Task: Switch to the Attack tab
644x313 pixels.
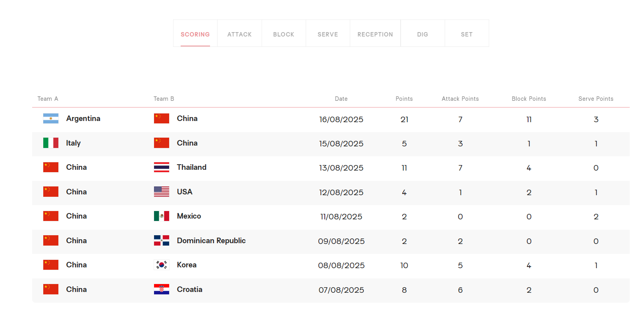Action: pos(239,34)
